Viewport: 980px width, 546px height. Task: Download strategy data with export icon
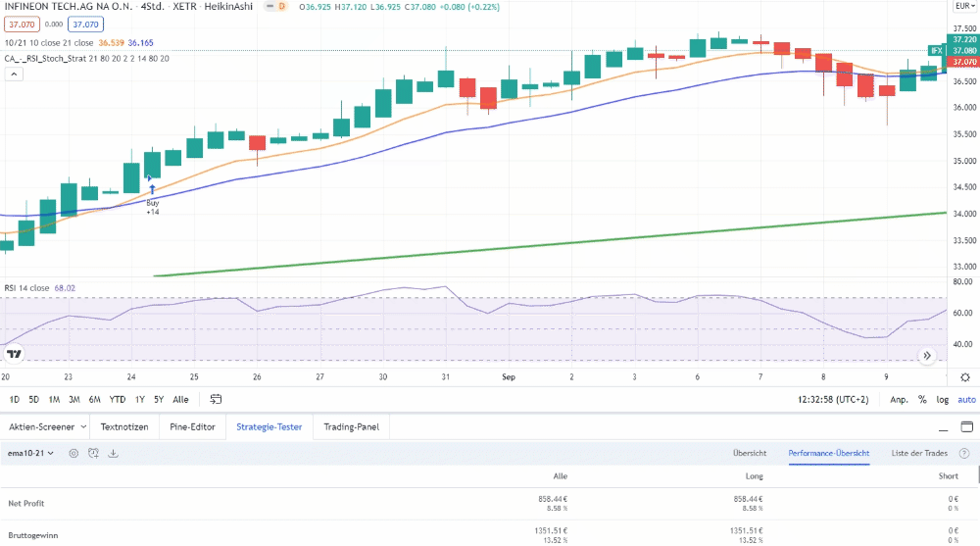[x=113, y=454]
